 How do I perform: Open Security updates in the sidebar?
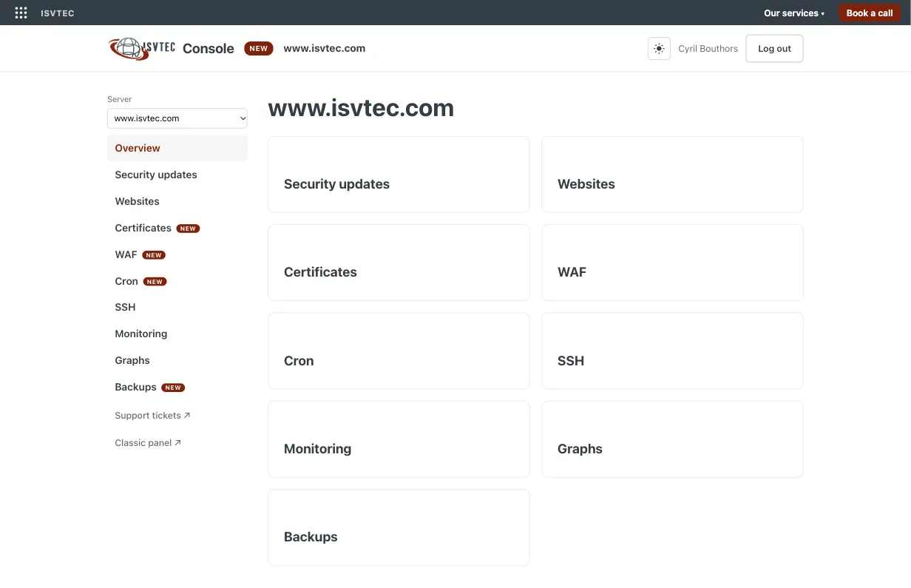pyautogui.click(x=177, y=175)
